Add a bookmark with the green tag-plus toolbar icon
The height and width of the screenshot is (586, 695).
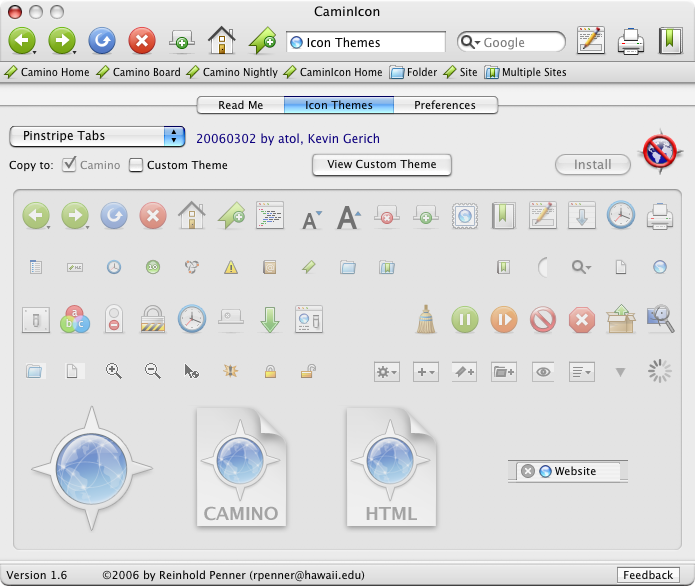tap(262, 41)
